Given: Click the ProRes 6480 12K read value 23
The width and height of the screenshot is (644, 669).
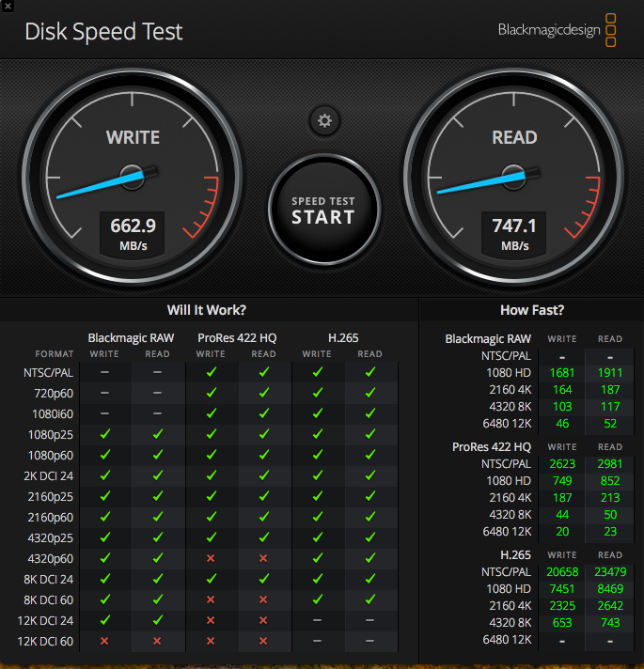Looking at the screenshot, I should [x=610, y=531].
